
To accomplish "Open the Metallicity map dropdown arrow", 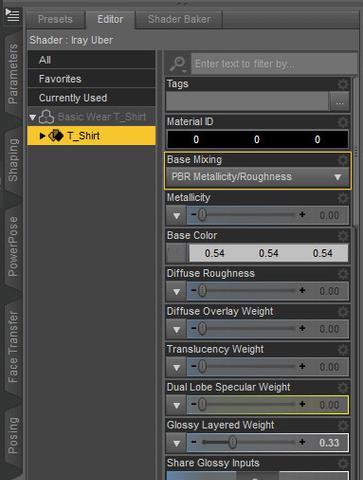I will (x=177, y=215).
